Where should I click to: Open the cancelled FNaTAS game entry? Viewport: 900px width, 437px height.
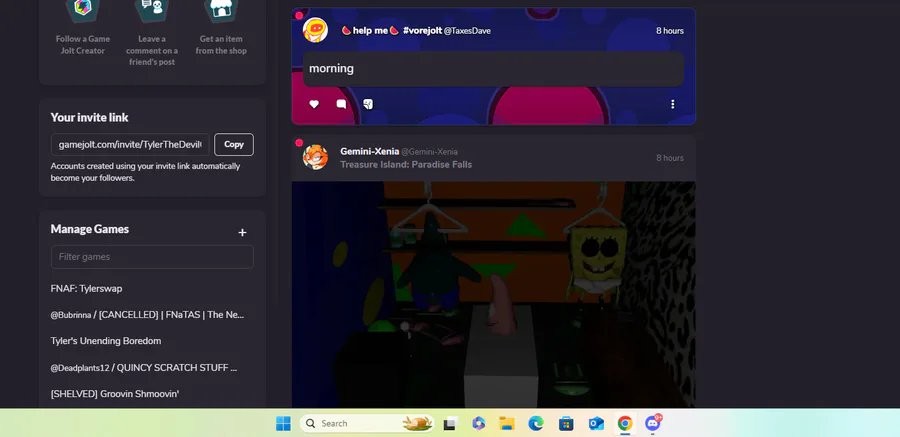click(x=148, y=315)
